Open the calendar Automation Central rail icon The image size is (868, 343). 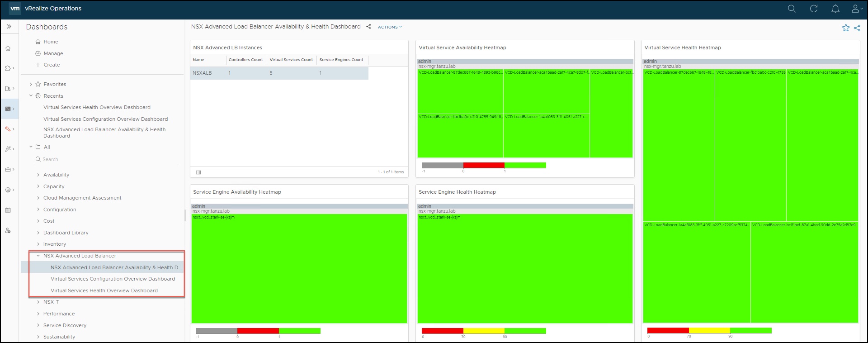(8, 210)
